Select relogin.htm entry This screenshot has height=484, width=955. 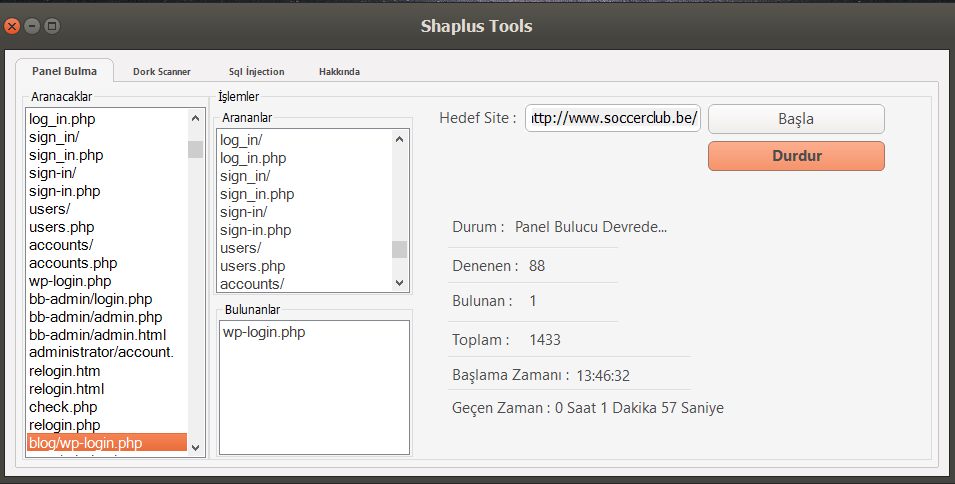[107, 371]
